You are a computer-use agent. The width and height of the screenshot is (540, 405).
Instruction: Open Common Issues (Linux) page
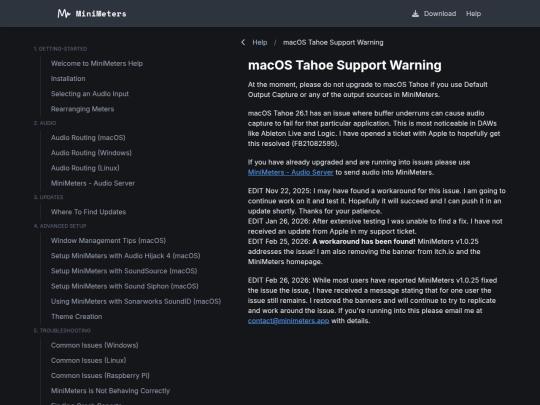89,360
